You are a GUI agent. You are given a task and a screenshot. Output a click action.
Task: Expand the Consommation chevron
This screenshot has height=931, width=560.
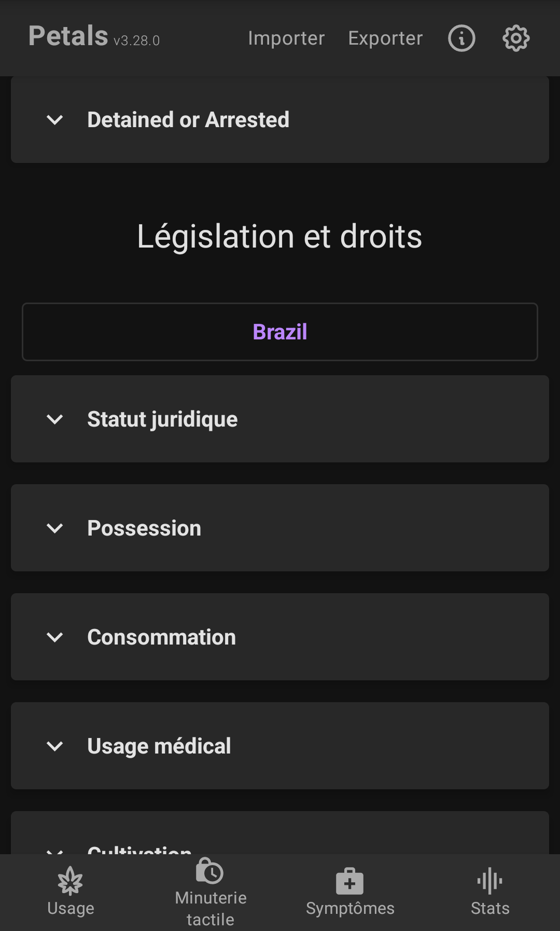click(x=55, y=637)
